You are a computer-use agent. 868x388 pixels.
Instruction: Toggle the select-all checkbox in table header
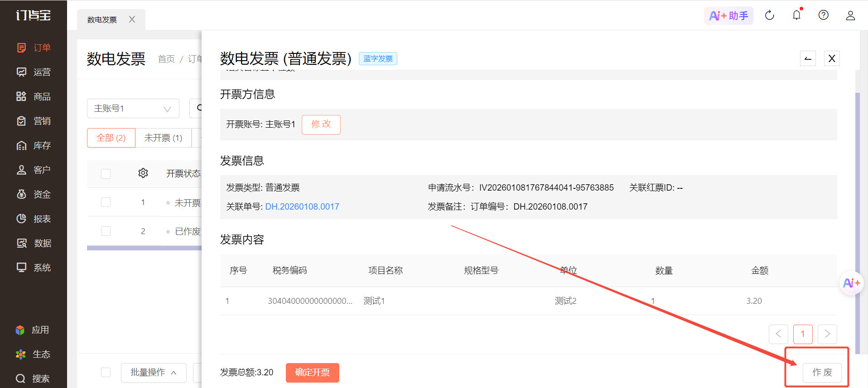tap(106, 174)
